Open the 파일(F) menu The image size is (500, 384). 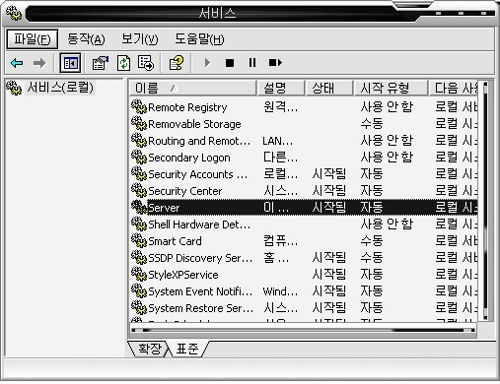click(x=32, y=39)
